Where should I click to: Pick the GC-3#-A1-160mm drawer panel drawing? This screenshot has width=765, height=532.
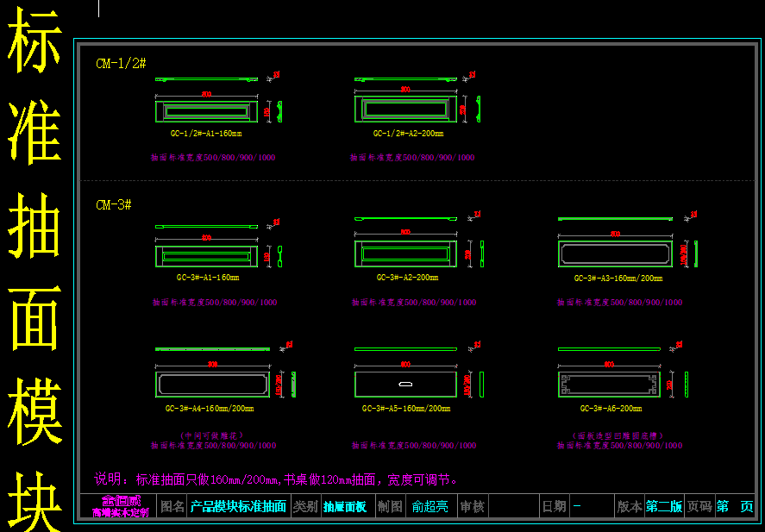tap(206, 256)
